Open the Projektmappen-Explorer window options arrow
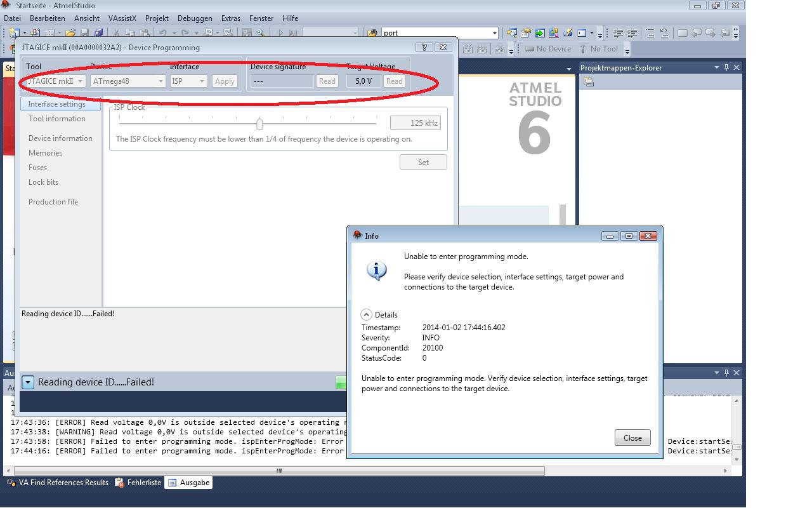 (716, 67)
